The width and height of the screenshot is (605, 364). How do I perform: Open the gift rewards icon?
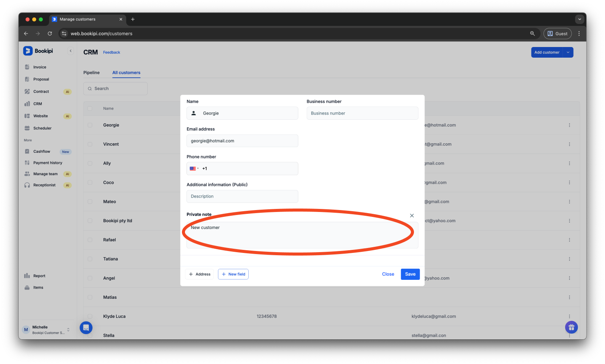point(571,327)
